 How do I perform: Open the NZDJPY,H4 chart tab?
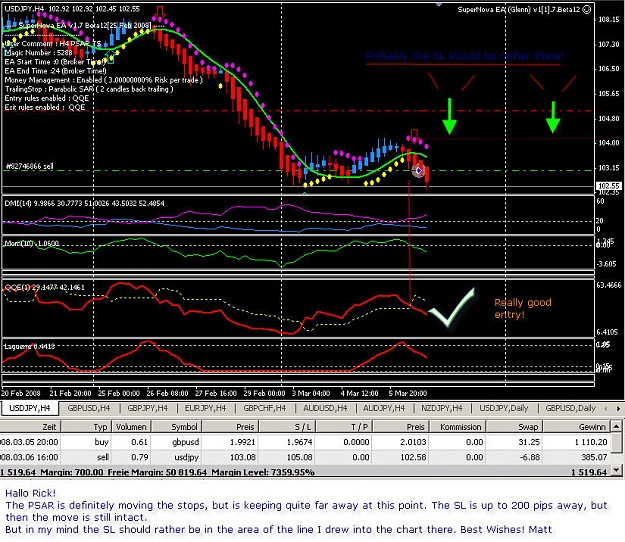click(442, 408)
